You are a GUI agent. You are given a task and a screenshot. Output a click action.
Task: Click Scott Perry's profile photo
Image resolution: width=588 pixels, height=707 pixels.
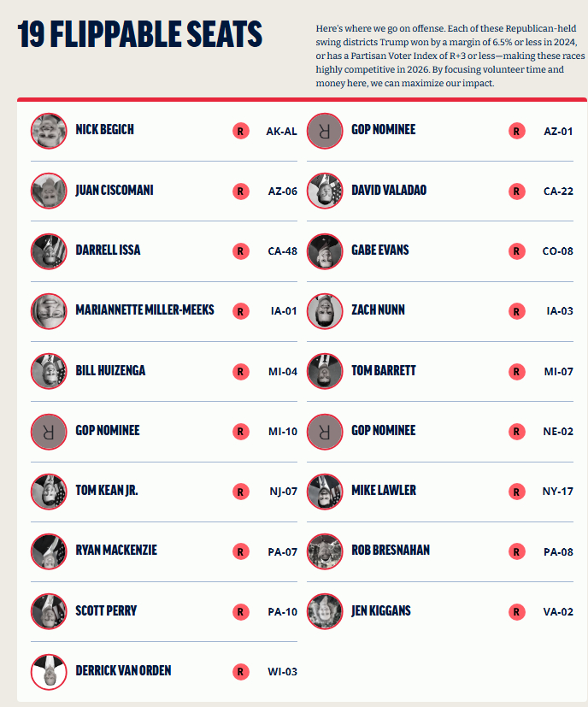click(49, 611)
